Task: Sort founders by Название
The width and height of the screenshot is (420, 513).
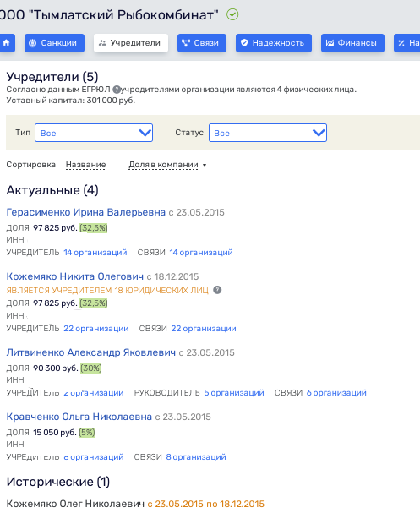Action: pyautogui.click(x=85, y=165)
